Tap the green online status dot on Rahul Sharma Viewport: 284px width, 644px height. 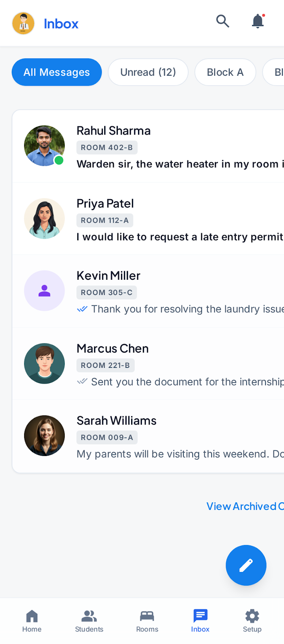pos(59,161)
